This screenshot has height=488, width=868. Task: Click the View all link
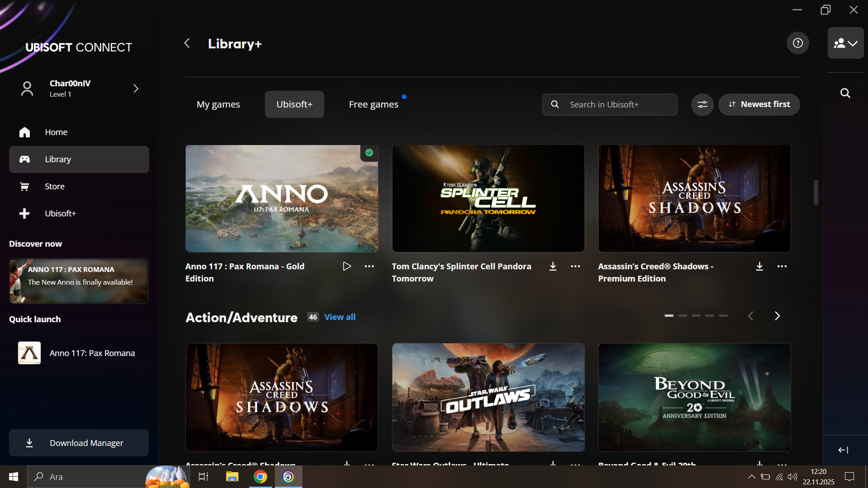coord(340,317)
